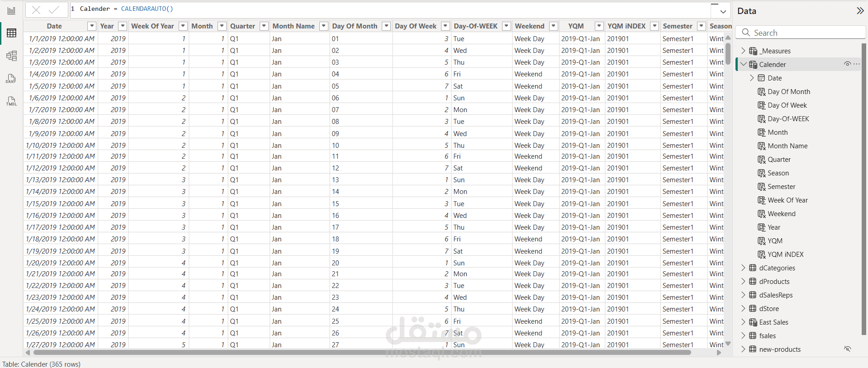Open DAX query view from the left sidebar
Image resolution: width=868 pixels, height=368 pixels.
(11, 79)
